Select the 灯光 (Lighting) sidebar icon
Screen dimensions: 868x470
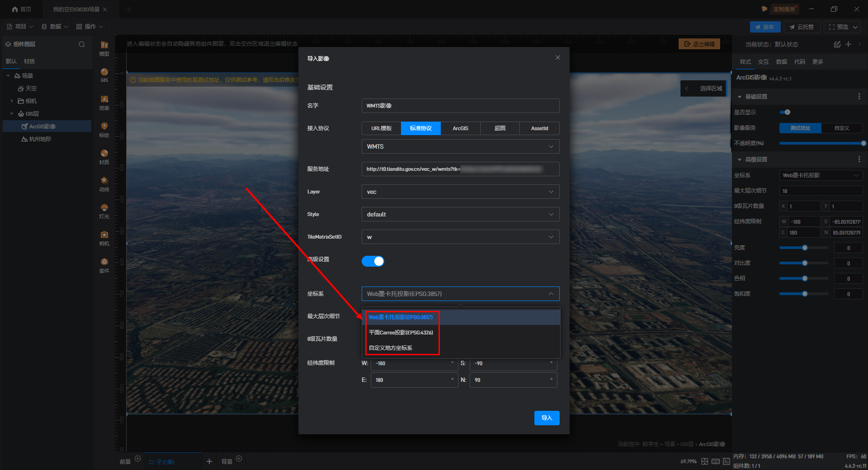tap(104, 211)
